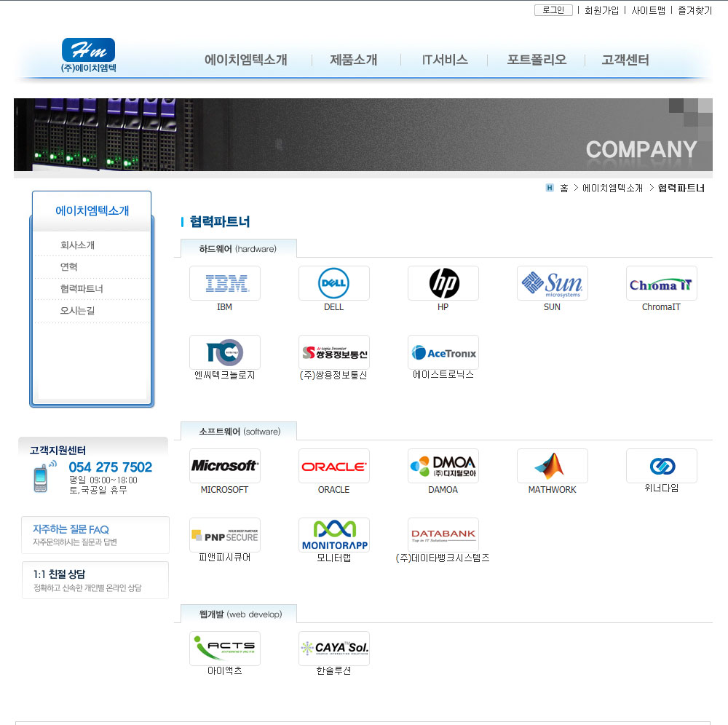Click the 에이치엠텍소개 sidebar header
The height and width of the screenshot is (725, 728).
tap(92, 210)
